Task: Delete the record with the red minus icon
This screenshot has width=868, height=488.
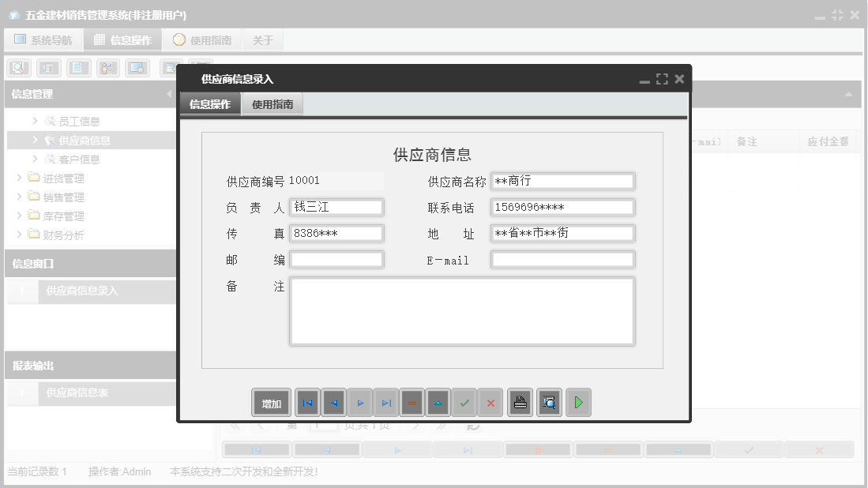Action: pos(411,402)
